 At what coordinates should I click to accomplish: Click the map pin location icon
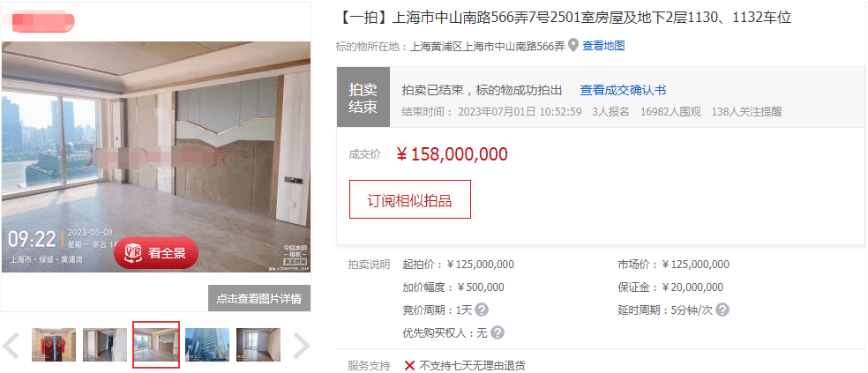coord(573,45)
